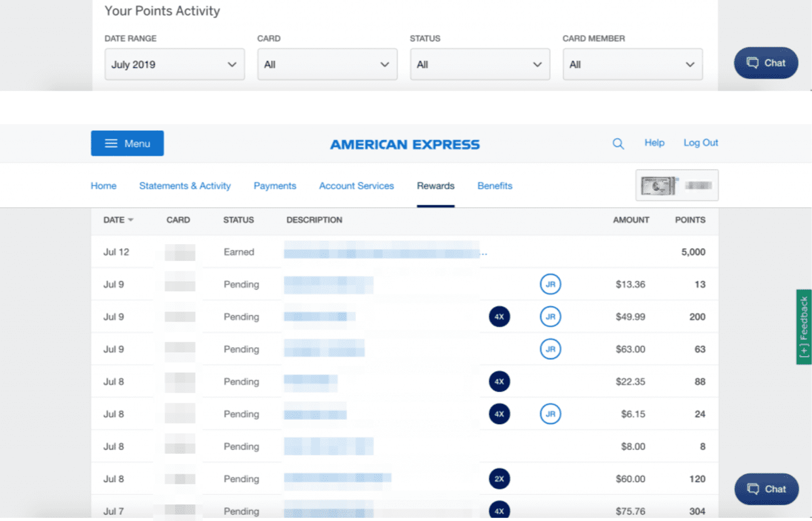
Task: Click the 4X badge on the $49.99 row
Action: (x=499, y=316)
